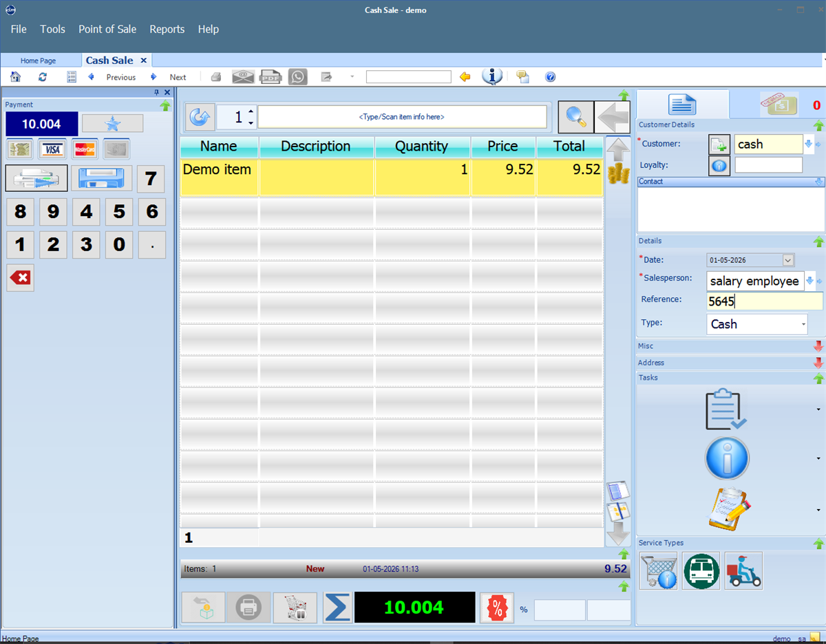Open the blue info icon in the toolbar

point(492,76)
